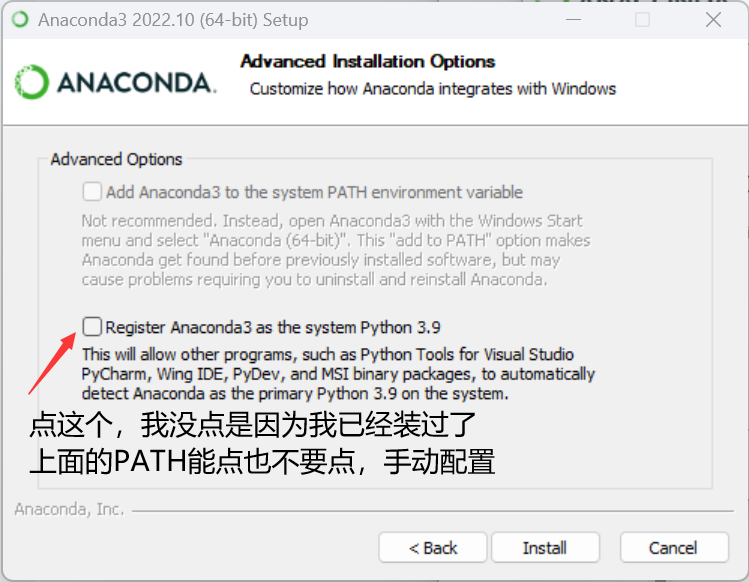Click 'Customize how Anaconda integrates with Windows' text

coord(433,89)
